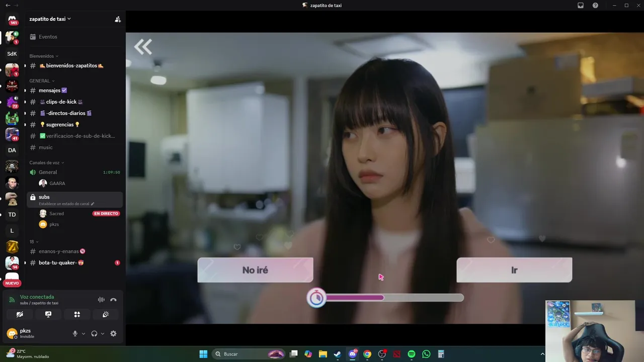Open the sugerencias channel
The width and height of the screenshot is (644, 362).
point(74,125)
